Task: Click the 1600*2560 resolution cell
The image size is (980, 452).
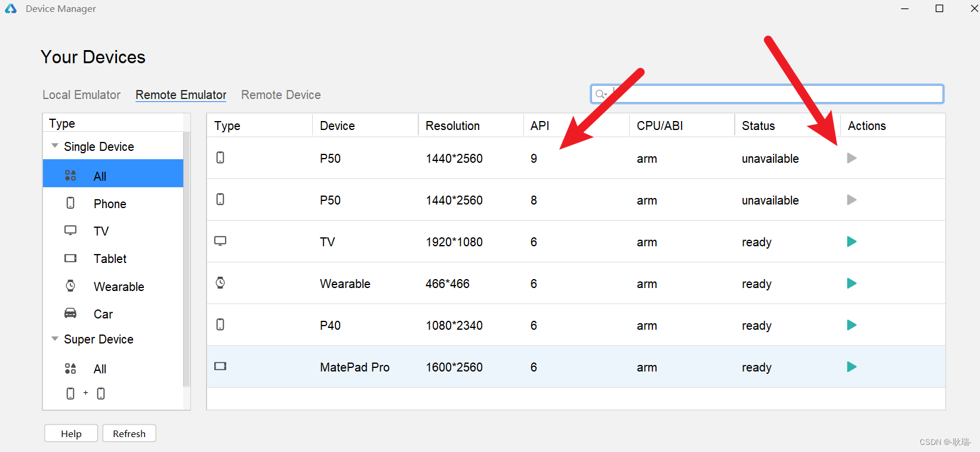Action: (x=454, y=367)
